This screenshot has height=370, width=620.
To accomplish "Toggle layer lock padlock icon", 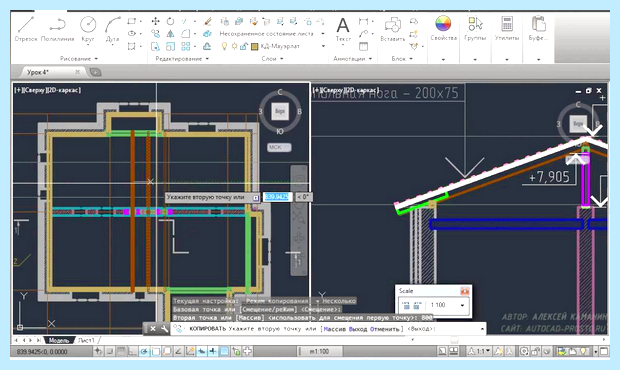I will point(244,46).
